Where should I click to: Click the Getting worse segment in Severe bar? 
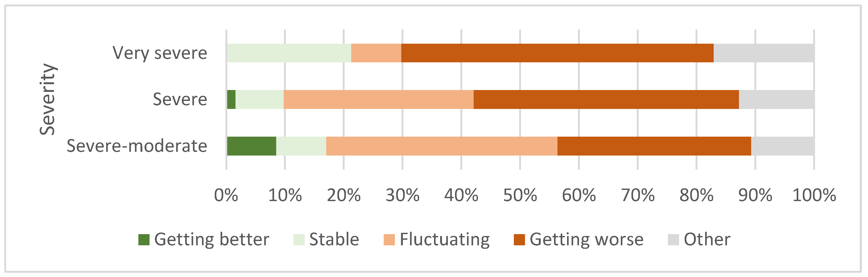(x=606, y=100)
